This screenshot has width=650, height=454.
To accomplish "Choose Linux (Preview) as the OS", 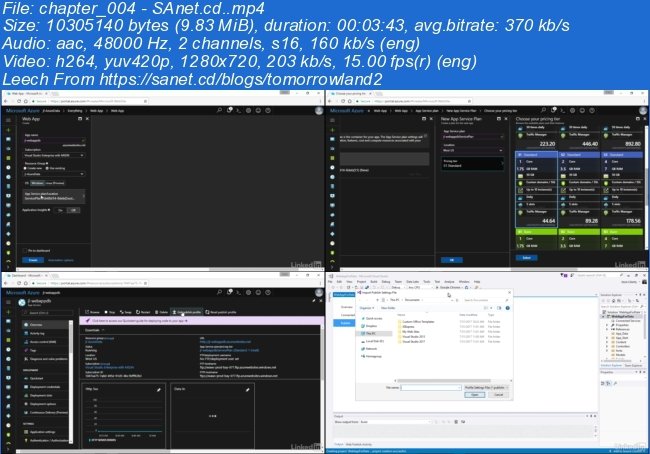I will pyautogui.click(x=55, y=183).
